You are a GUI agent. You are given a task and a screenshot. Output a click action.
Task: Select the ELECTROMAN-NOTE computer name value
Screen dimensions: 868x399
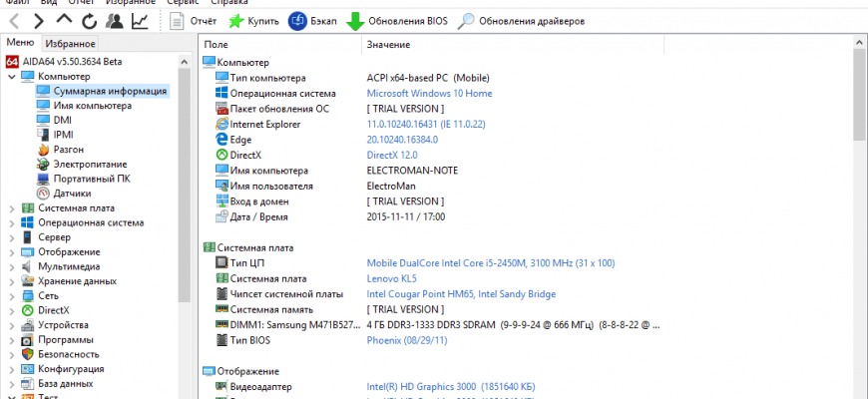[412, 171]
